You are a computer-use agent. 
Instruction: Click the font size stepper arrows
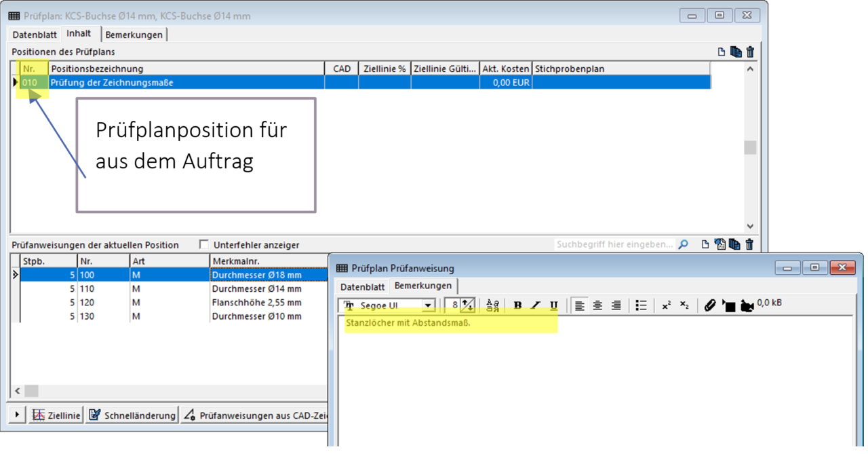[x=467, y=306]
